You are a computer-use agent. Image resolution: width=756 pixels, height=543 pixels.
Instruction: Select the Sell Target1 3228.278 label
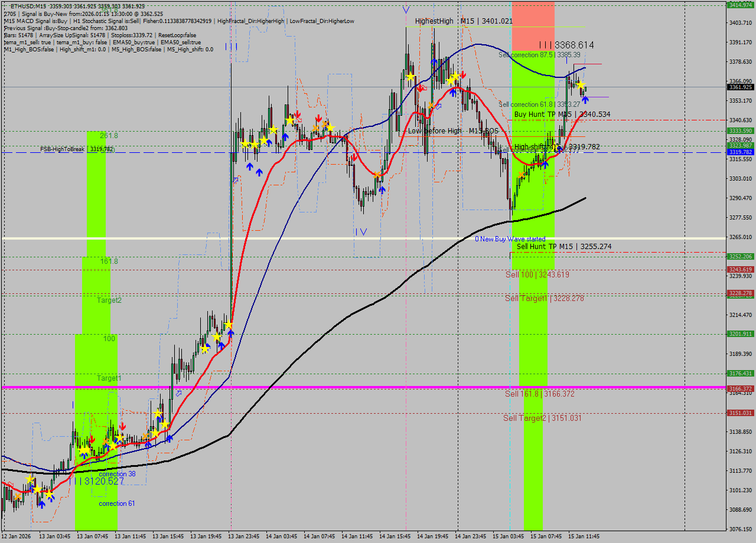(x=544, y=299)
